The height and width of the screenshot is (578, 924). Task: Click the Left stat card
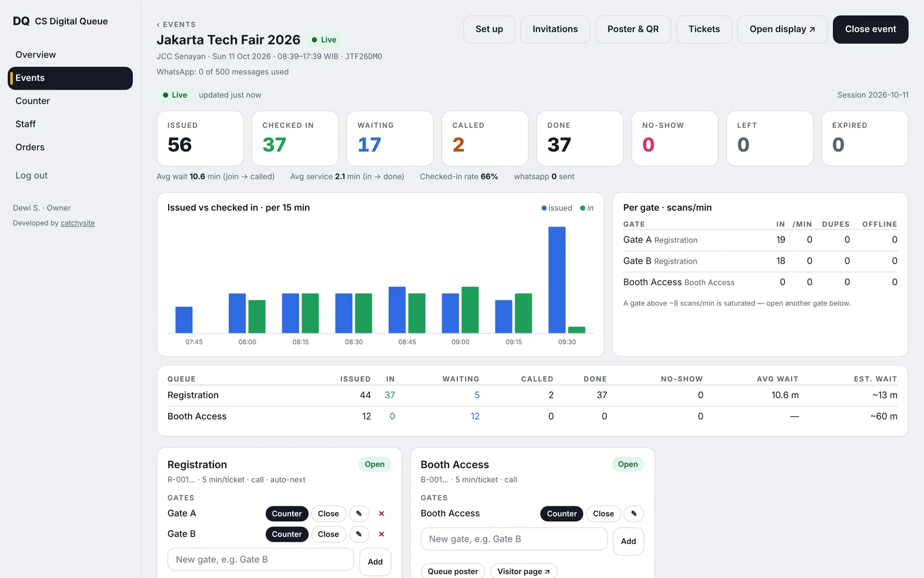click(770, 139)
